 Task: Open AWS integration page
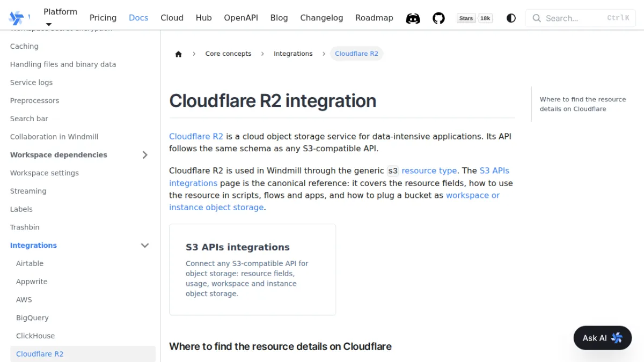tap(24, 300)
